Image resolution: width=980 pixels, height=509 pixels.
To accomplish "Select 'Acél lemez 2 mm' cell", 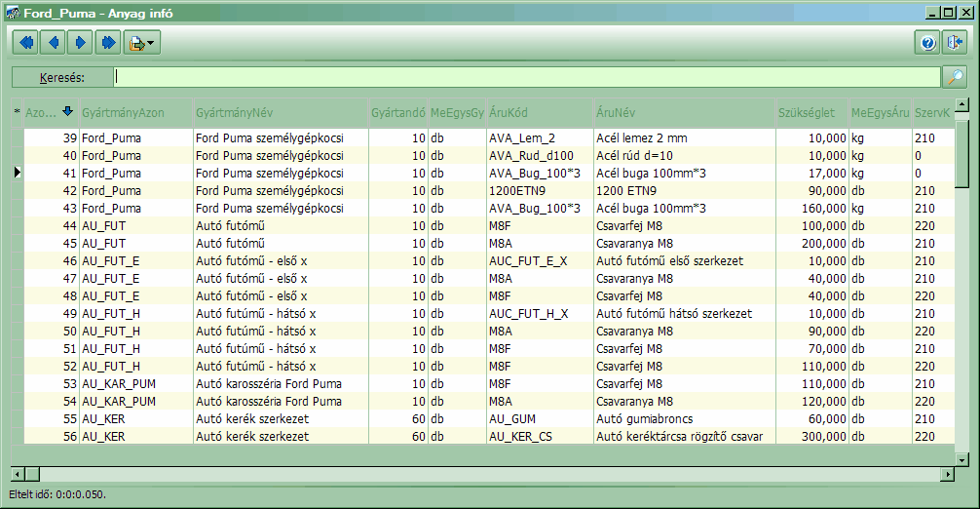I will [685, 138].
